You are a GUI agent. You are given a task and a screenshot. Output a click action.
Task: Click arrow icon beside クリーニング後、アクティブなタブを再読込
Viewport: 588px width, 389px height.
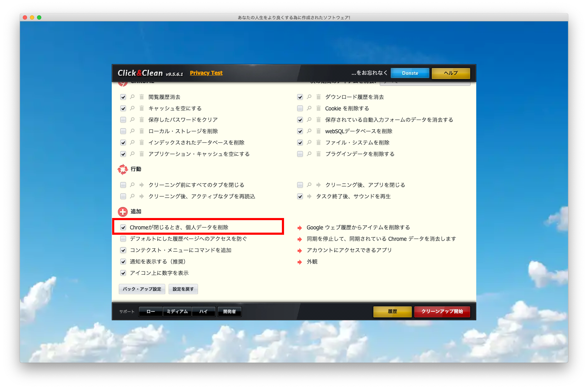[x=142, y=196]
